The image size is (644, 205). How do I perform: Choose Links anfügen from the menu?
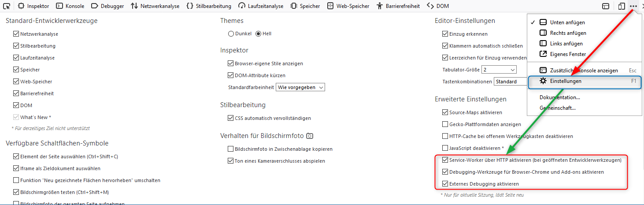coord(566,44)
